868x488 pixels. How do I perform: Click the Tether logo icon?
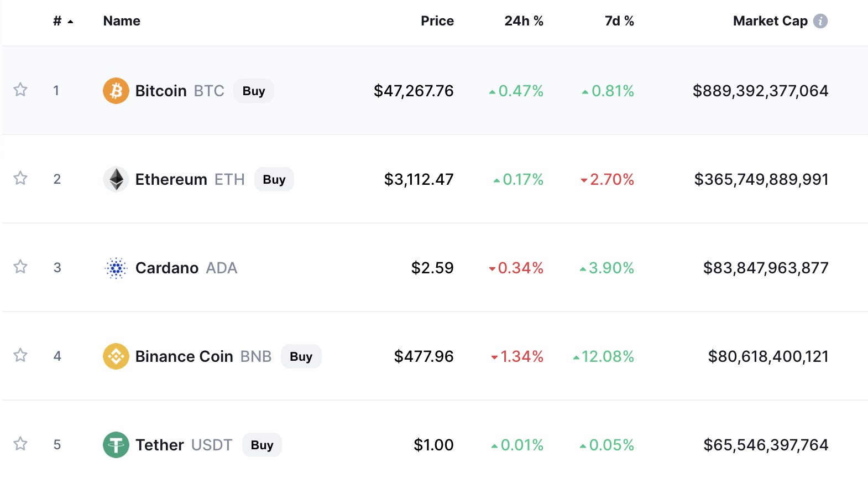click(x=116, y=445)
